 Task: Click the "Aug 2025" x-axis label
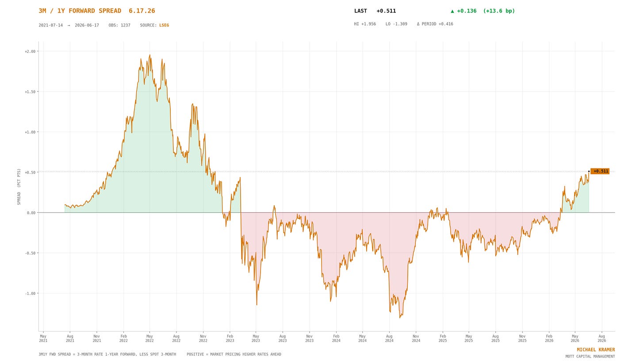point(495,338)
